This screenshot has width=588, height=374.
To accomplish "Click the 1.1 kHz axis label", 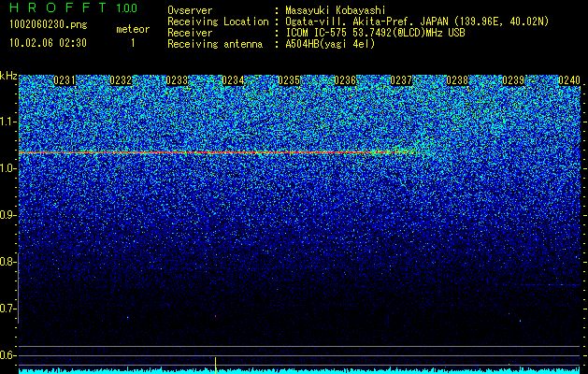I will coord(7,122).
